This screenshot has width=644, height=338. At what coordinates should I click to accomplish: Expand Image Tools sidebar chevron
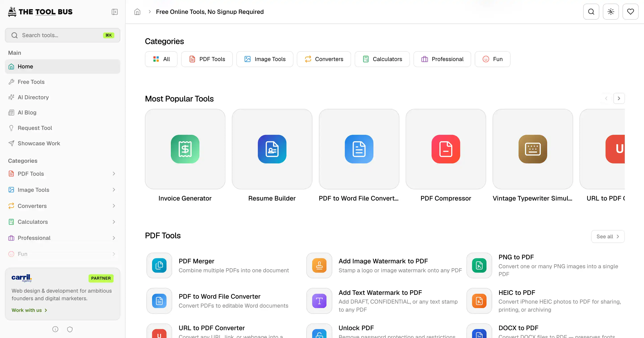tap(114, 190)
